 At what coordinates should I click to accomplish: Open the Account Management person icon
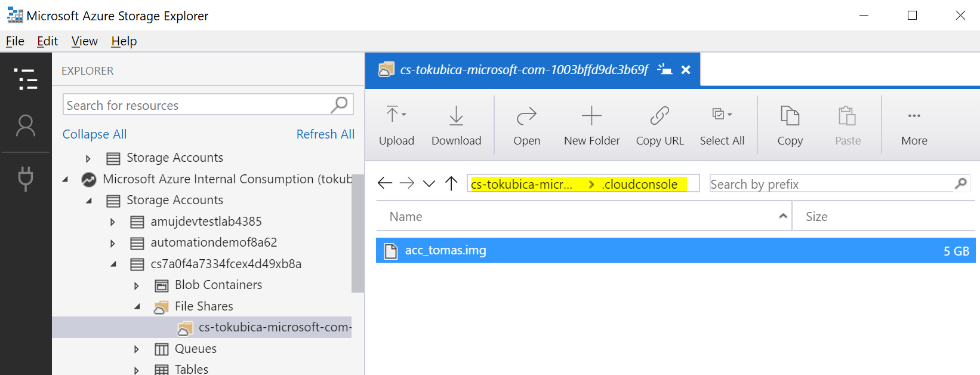[26, 126]
